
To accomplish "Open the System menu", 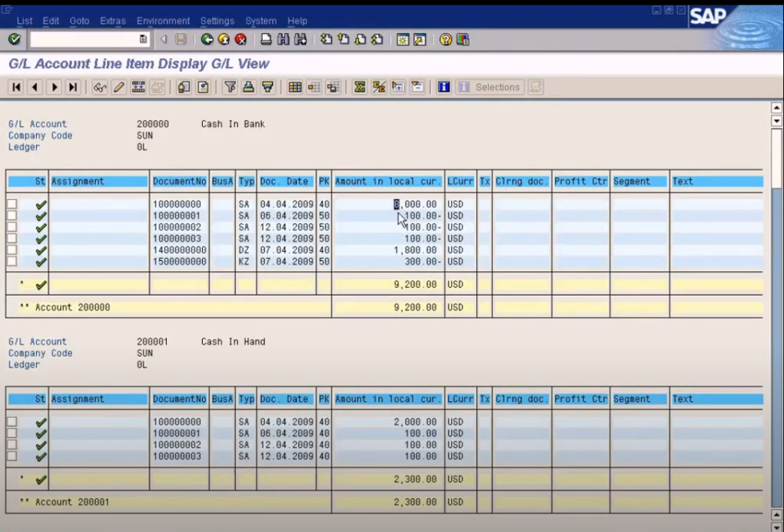I will (260, 21).
